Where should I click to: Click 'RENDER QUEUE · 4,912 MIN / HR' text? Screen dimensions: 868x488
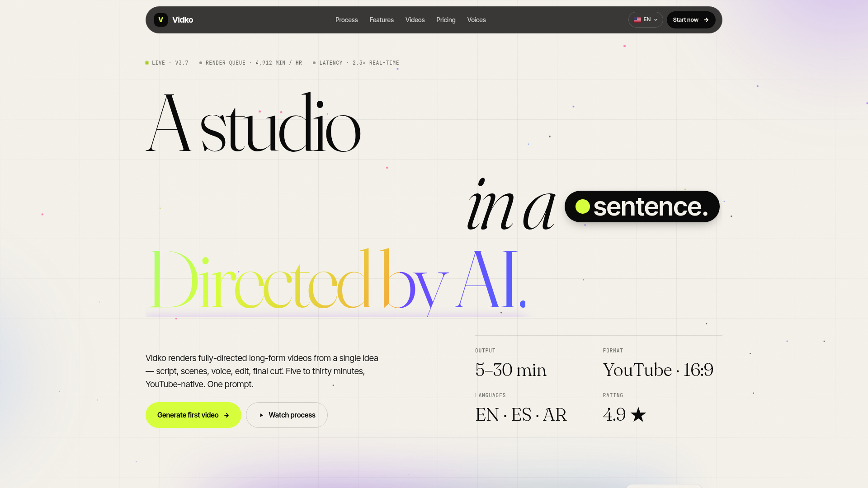click(254, 63)
